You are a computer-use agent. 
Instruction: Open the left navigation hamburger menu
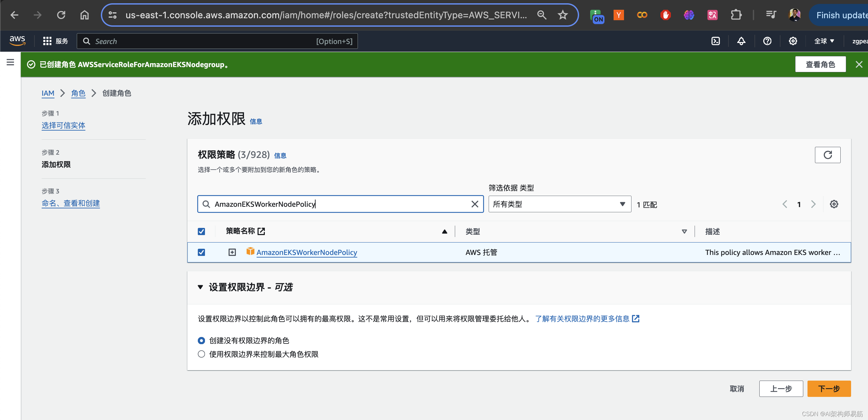(10, 62)
